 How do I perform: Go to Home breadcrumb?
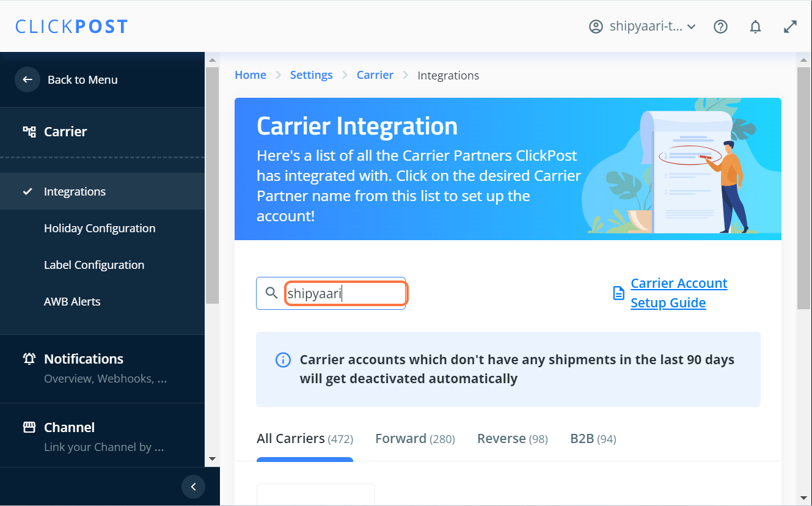pos(251,75)
